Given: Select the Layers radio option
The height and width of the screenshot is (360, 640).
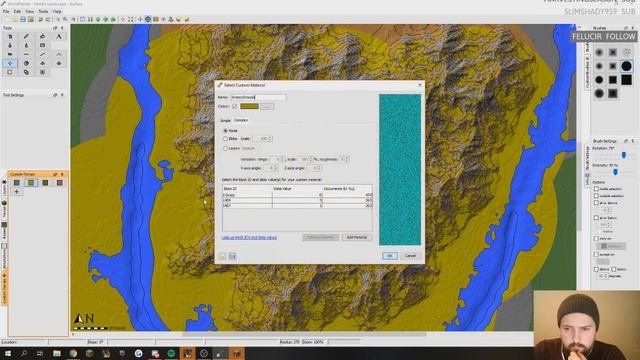Looking at the screenshot, I should point(225,149).
